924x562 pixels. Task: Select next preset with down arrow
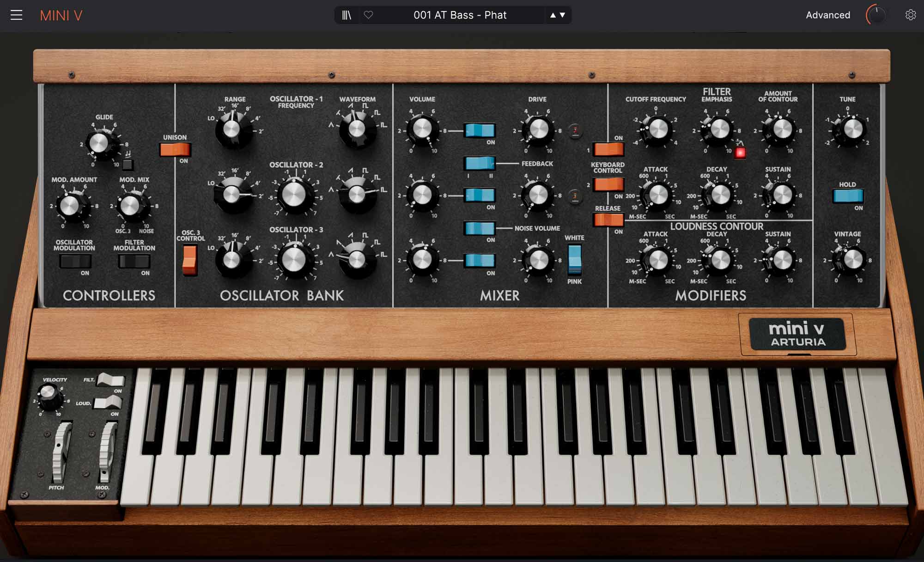[562, 15]
